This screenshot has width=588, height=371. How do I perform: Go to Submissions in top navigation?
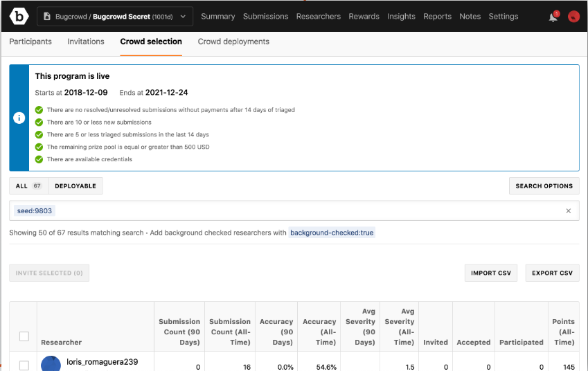point(265,16)
